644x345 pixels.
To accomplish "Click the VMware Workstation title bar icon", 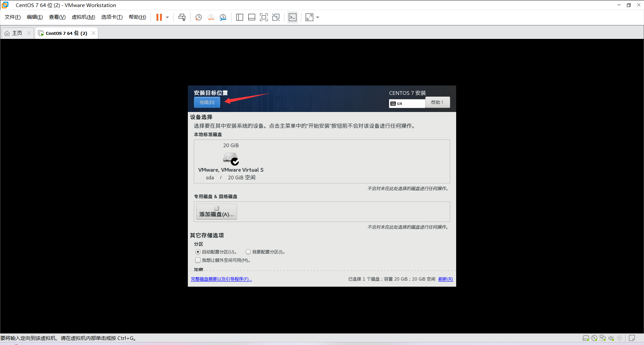I will (5, 5).
